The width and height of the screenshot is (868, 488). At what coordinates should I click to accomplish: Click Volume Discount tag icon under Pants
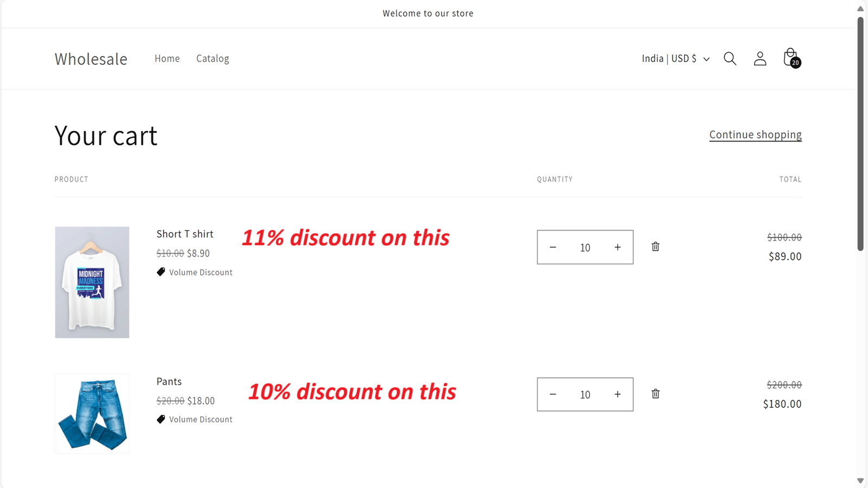161,419
